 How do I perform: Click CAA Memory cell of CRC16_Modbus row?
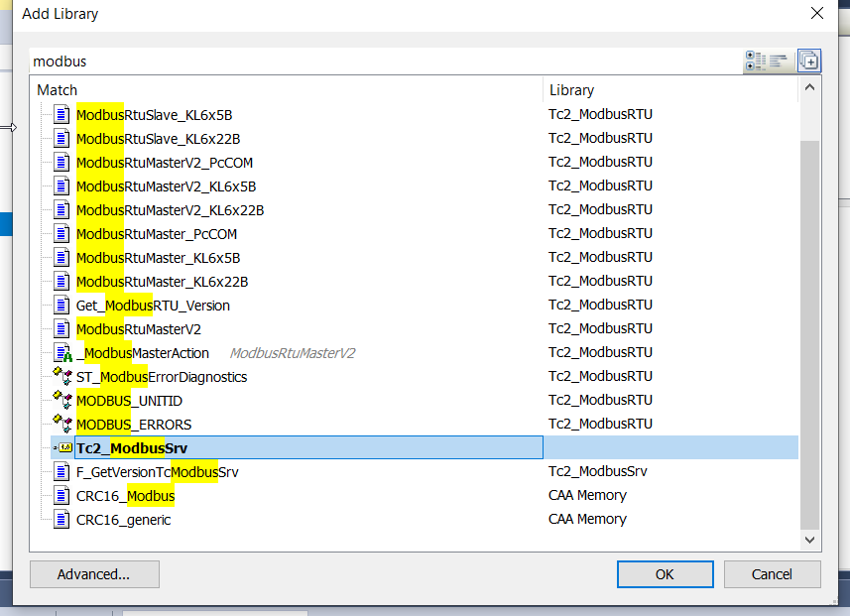click(587, 496)
